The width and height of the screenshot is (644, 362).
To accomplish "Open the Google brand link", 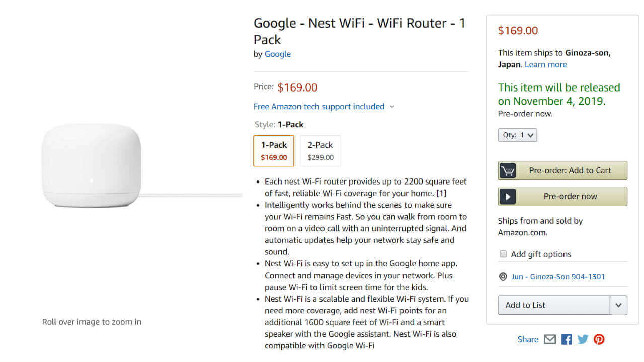I will 278,54.
